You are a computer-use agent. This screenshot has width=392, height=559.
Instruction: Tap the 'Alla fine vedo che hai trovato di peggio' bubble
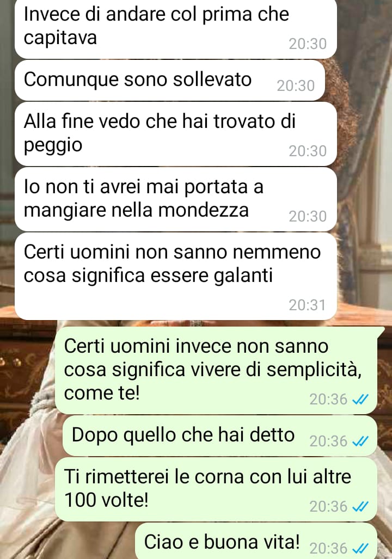click(176, 134)
